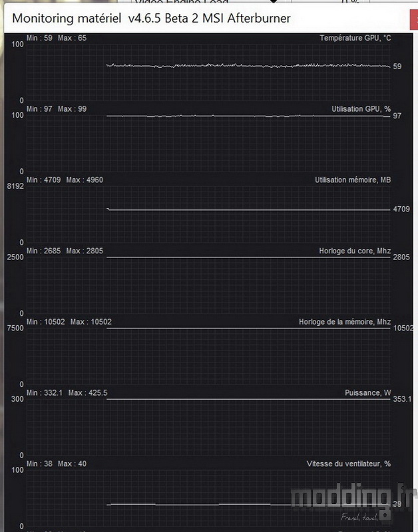Image resolution: width=418 pixels, height=532 pixels.
Task: Click the modding.fr watermark logo
Action: (x=353, y=501)
